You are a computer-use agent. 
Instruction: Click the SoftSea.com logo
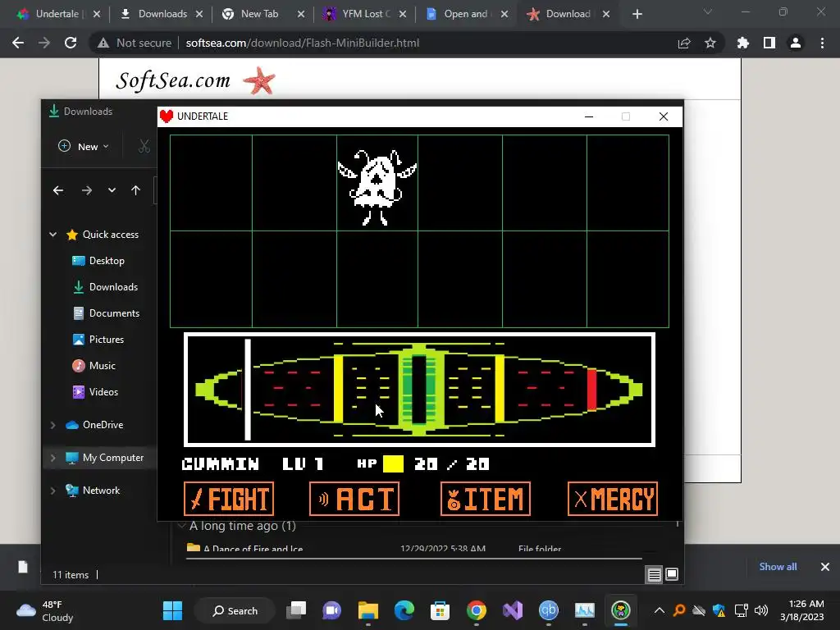pyautogui.click(x=195, y=80)
